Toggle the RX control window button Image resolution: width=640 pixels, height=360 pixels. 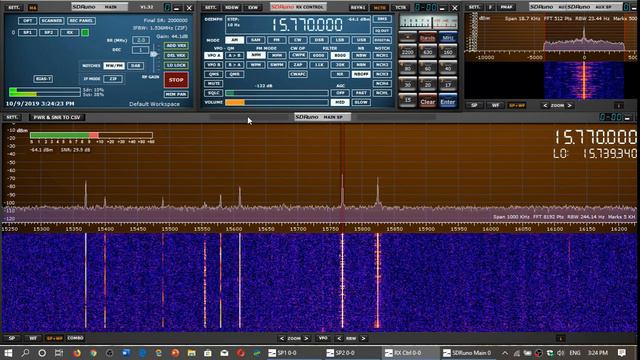[x=70, y=32]
